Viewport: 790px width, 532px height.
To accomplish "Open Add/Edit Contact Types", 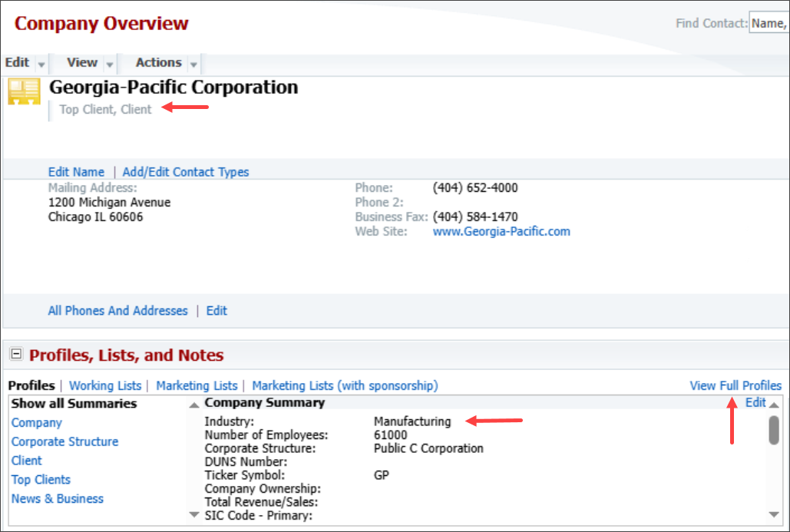I will pos(185,171).
